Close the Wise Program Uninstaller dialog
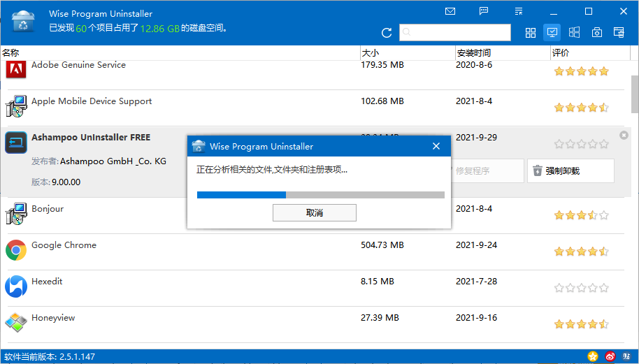639x364 pixels. [x=436, y=146]
